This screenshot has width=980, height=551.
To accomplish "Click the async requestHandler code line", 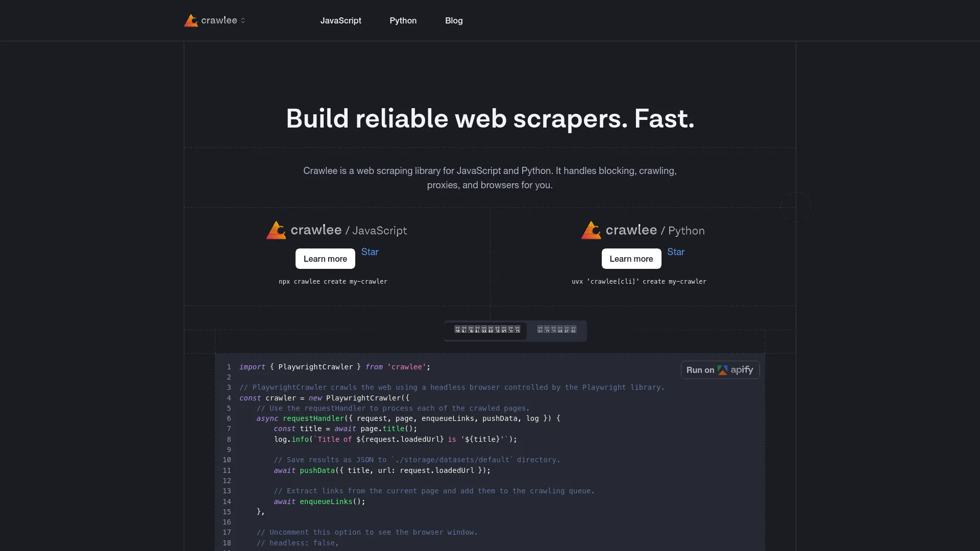I will point(408,418).
